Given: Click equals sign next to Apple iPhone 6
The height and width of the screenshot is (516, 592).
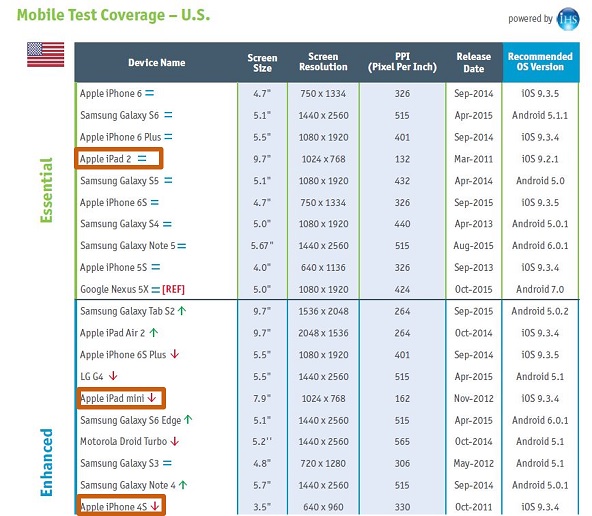Looking at the screenshot, I should click(150, 93).
